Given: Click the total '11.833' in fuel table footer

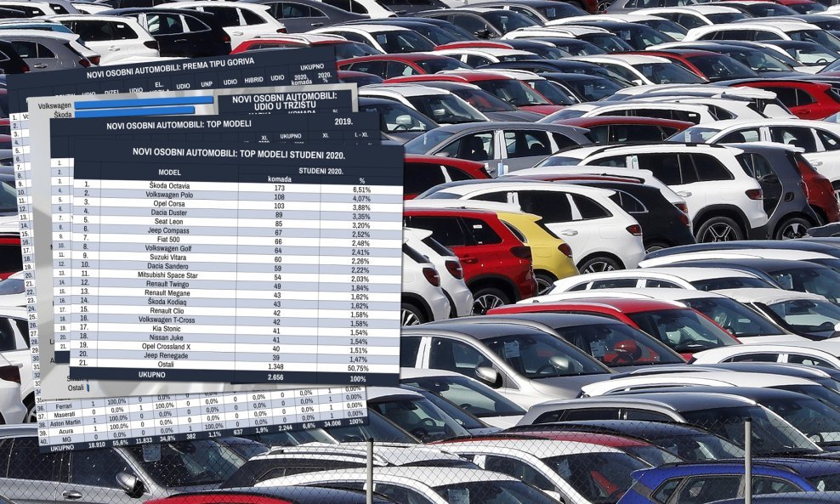Looking at the screenshot, I should coord(144,440).
